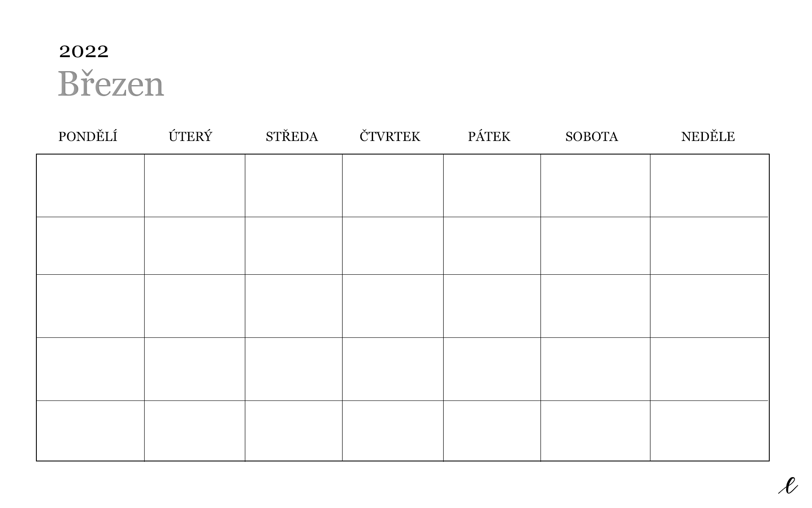The width and height of the screenshot is (812, 508).
Task: Click the second-row cell under ÚTERÝ
Action: (195, 246)
